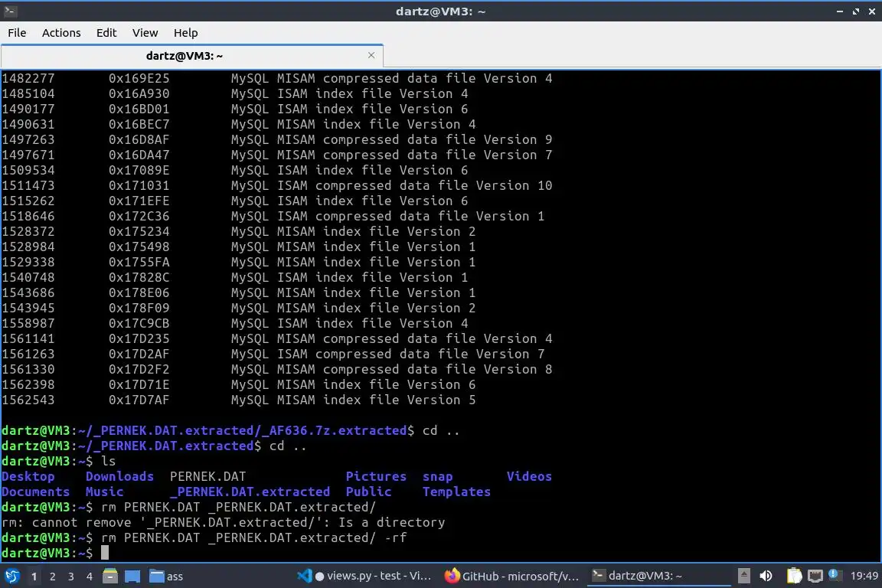Click 'Downloads' in the ls output
Image resolution: width=882 pixels, height=588 pixels.
coord(119,476)
